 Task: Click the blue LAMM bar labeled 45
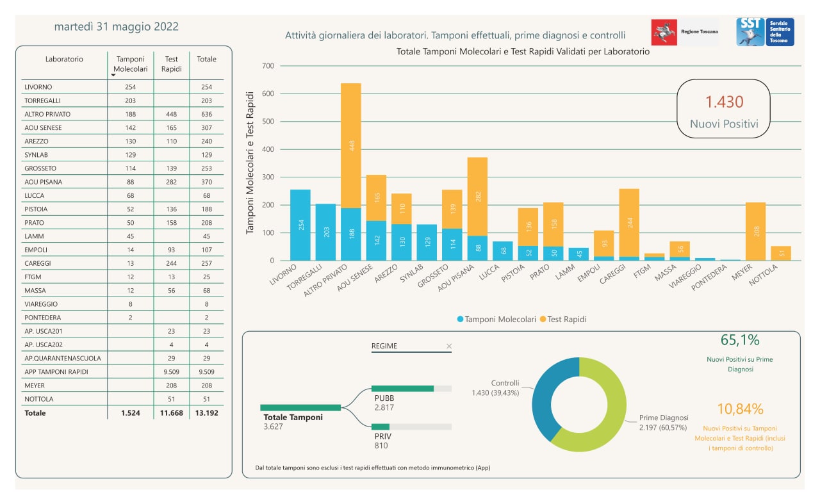578,254
